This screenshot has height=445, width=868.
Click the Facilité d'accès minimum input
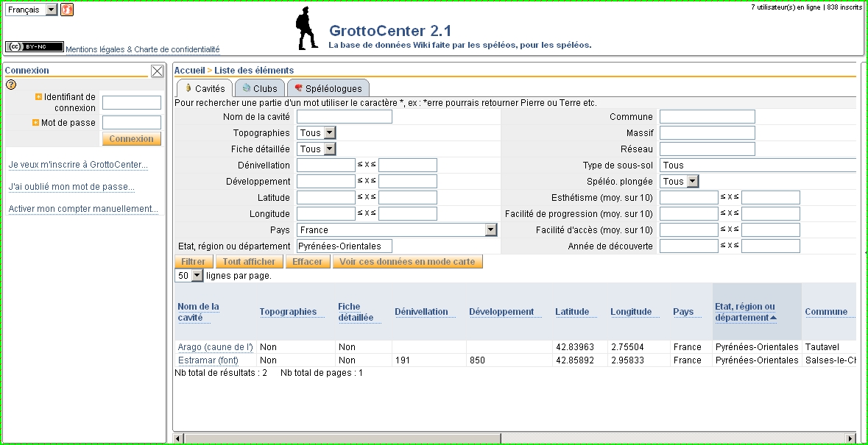point(688,230)
